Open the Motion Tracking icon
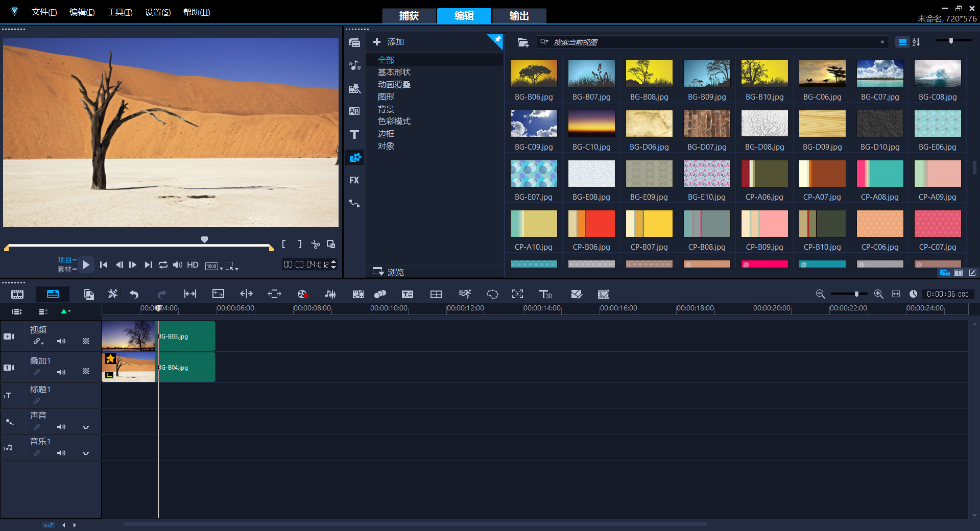Screen dimensions: 980x531 point(380,294)
